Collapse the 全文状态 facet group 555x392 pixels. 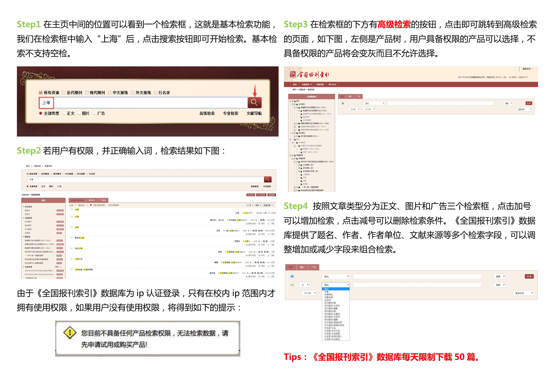point(23,207)
